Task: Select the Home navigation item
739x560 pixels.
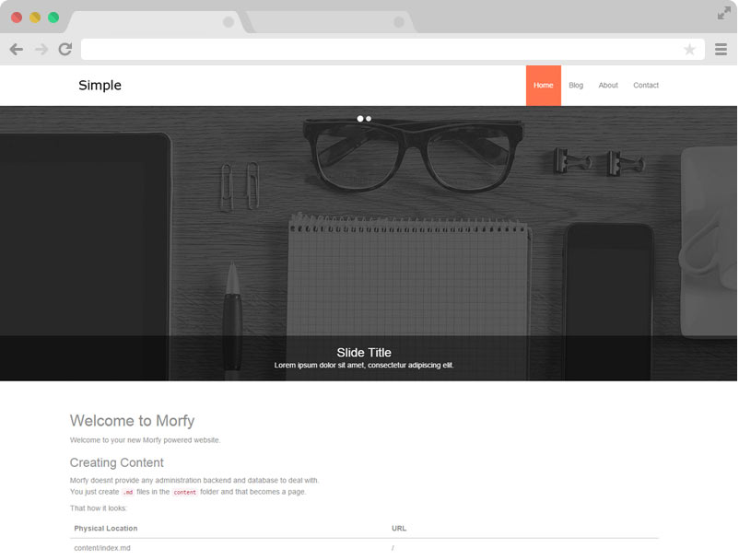Action: [x=544, y=86]
